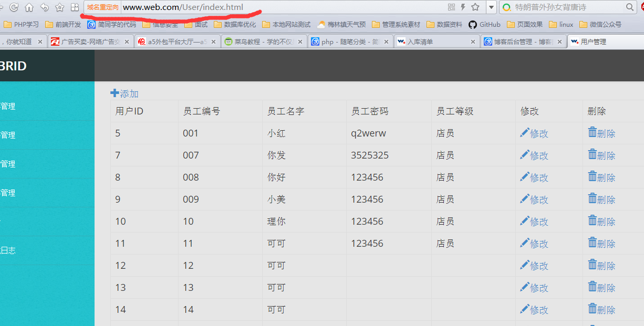Edit user row with ID 12

(x=534, y=266)
